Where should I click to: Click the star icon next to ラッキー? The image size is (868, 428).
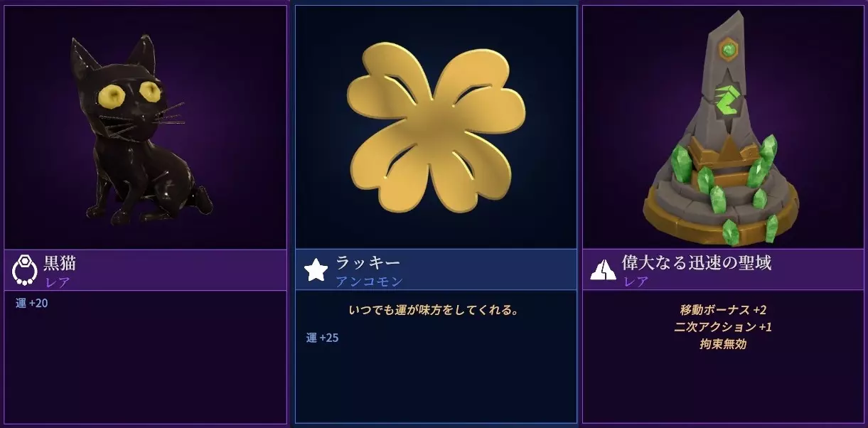[x=316, y=270]
